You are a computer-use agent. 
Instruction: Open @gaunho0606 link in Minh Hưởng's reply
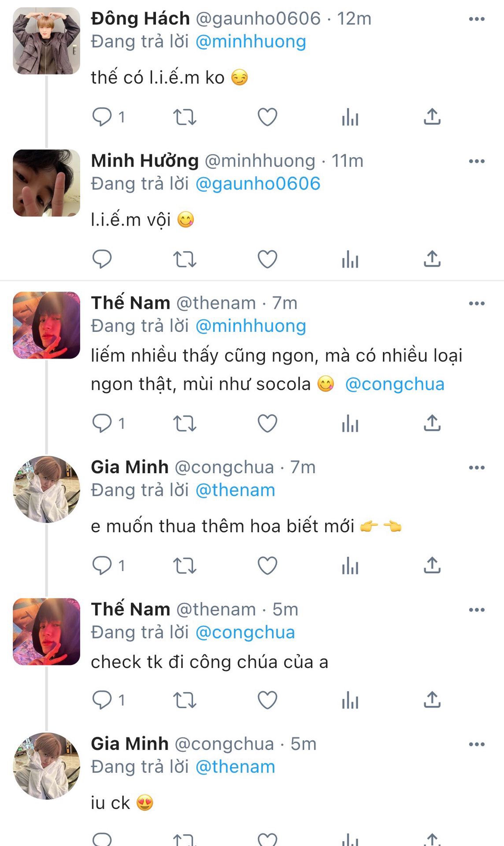click(x=258, y=184)
